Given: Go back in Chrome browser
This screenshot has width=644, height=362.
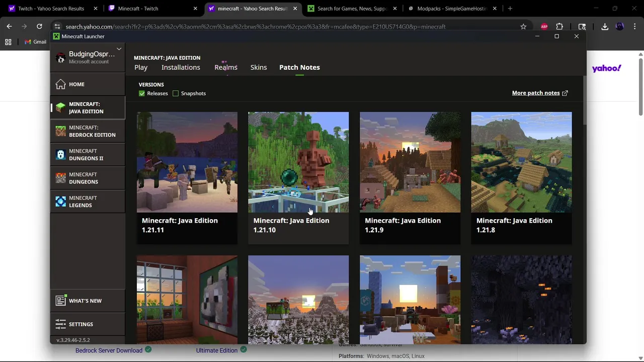Looking at the screenshot, I should pos(9,27).
